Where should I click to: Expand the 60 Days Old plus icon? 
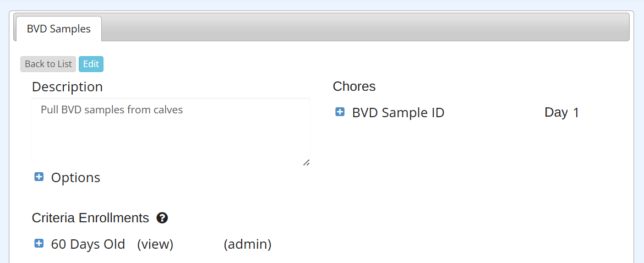point(39,243)
